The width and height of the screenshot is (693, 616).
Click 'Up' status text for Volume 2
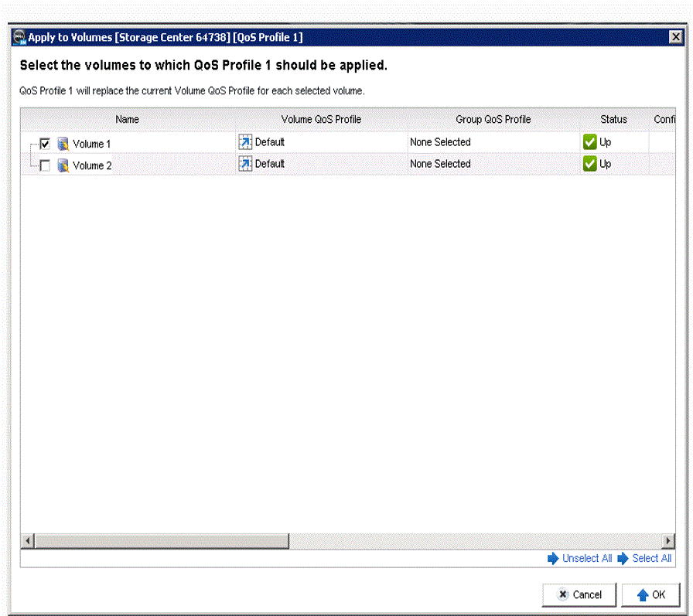[605, 164]
